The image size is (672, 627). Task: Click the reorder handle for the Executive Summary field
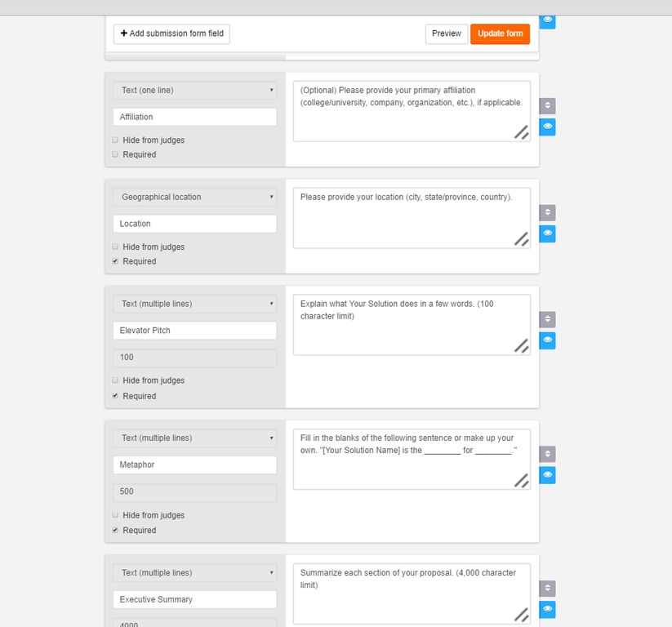point(547,589)
